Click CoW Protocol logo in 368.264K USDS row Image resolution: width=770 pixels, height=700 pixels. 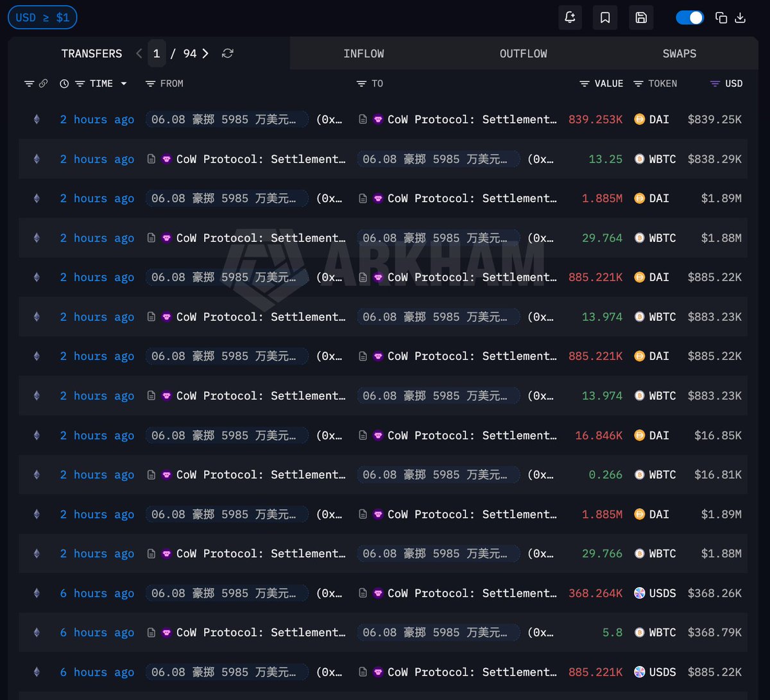click(378, 593)
